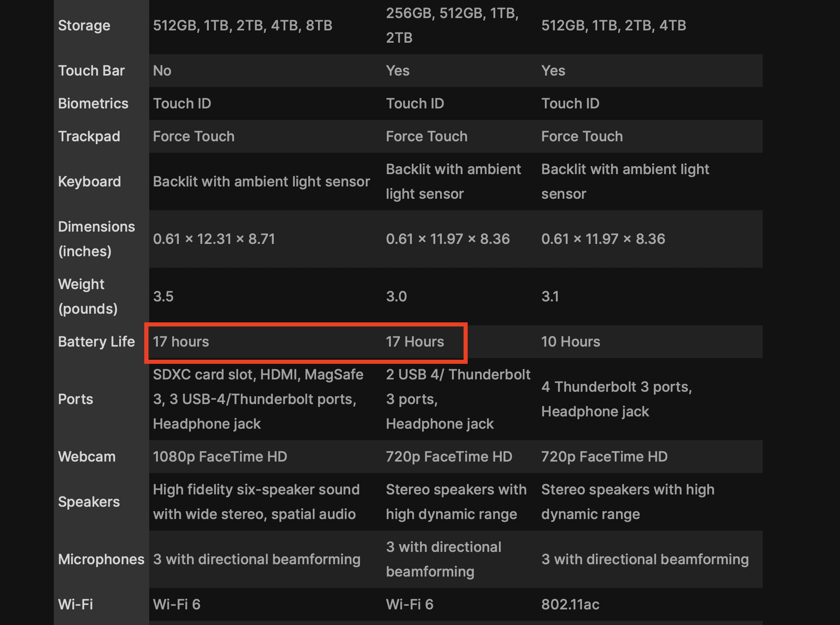Click the Storage row header
This screenshot has height=625, width=840.
point(84,25)
